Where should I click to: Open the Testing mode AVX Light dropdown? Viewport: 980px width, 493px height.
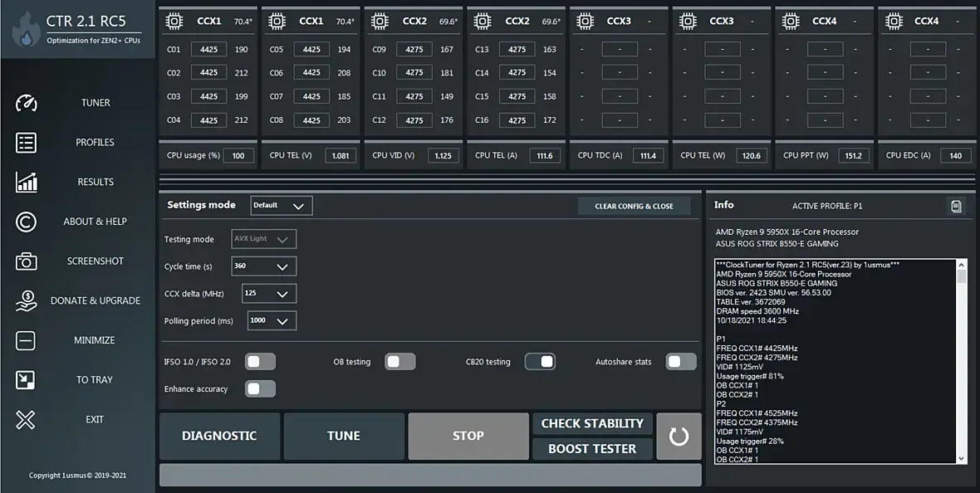point(264,239)
